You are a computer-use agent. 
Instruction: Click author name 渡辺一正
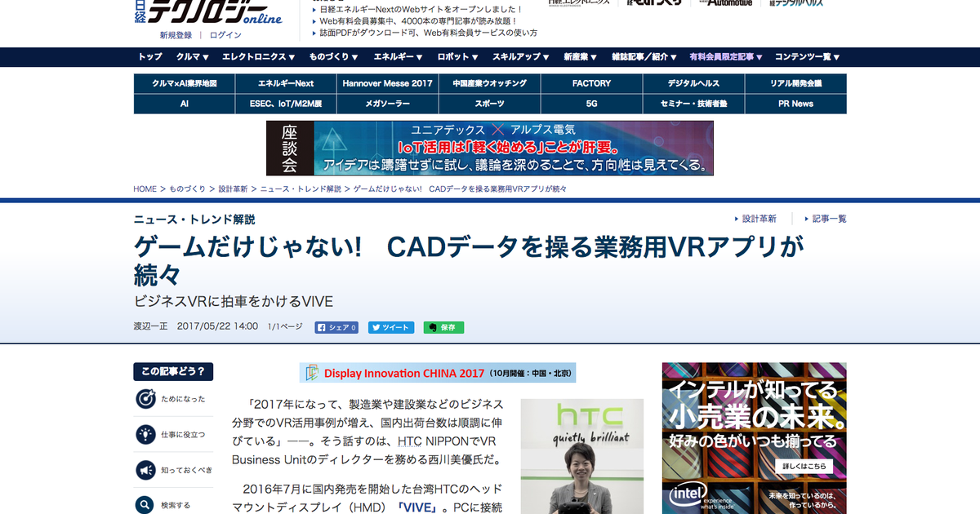(152, 327)
